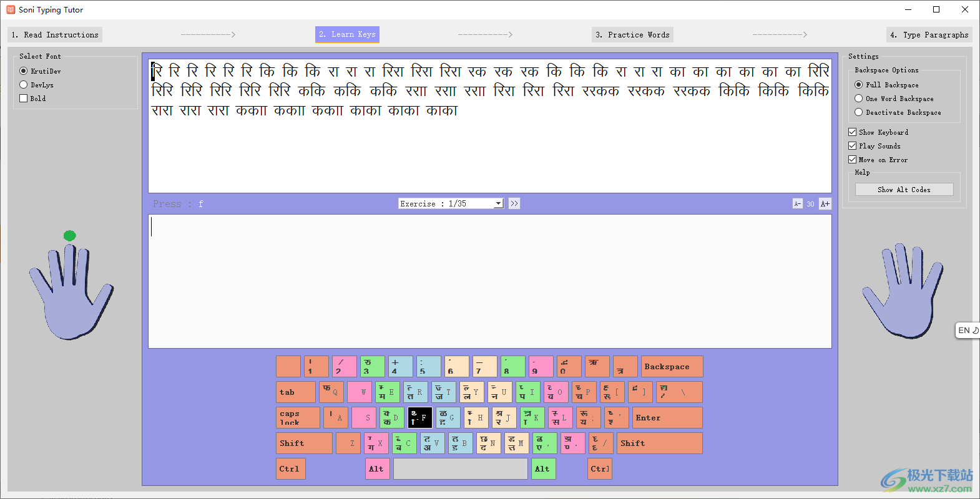Image resolution: width=980 pixels, height=499 pixels.
Task: Click the W key on the virtual keyboard
Action: coord(359,392)
